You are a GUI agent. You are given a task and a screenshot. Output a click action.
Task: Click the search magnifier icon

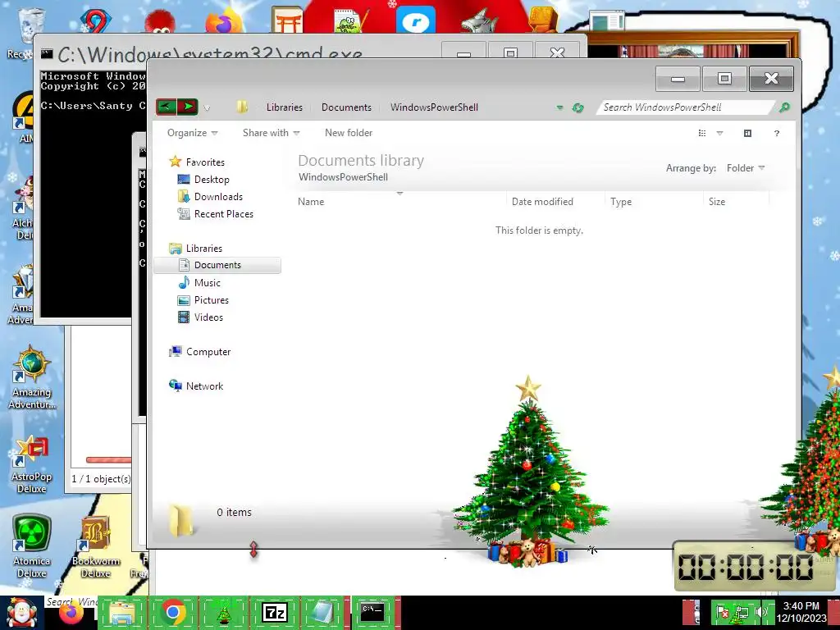click(784, 107)
